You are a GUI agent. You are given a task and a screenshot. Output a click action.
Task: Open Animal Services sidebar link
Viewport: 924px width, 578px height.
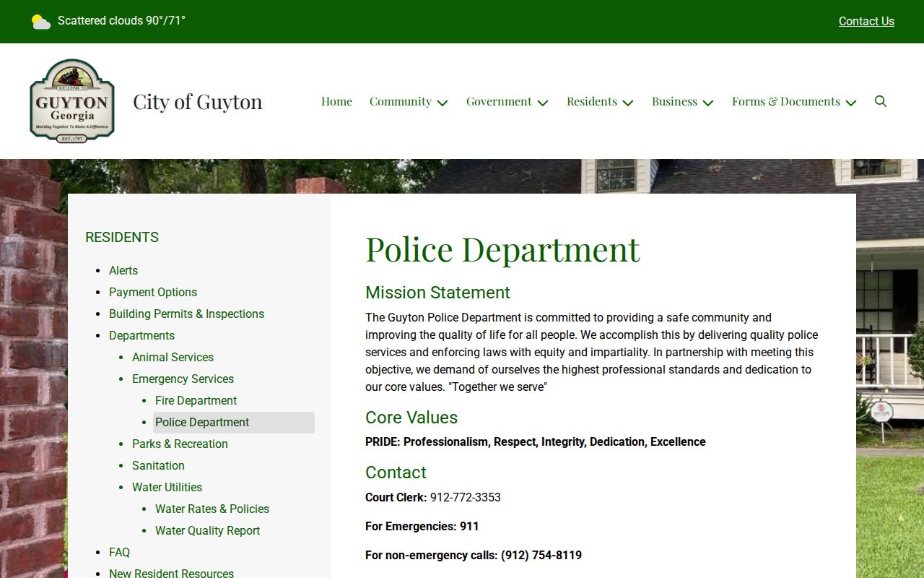click(x=173, y=357)
